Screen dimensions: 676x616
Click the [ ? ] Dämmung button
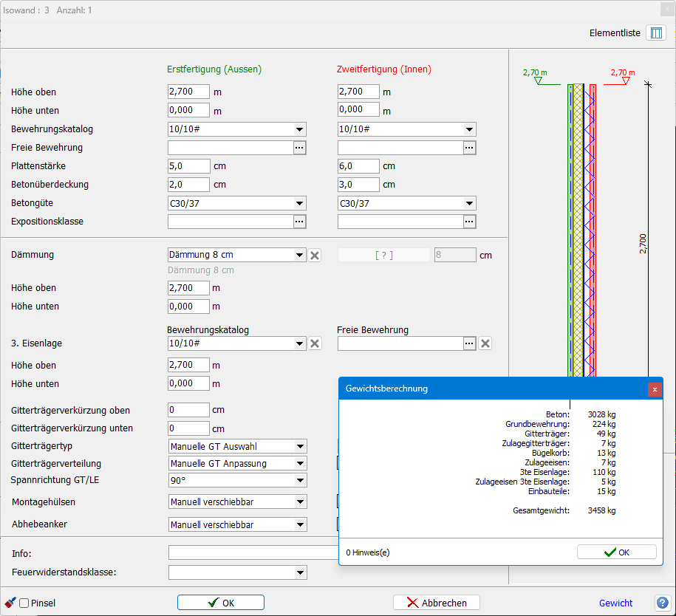coord(383,256)
